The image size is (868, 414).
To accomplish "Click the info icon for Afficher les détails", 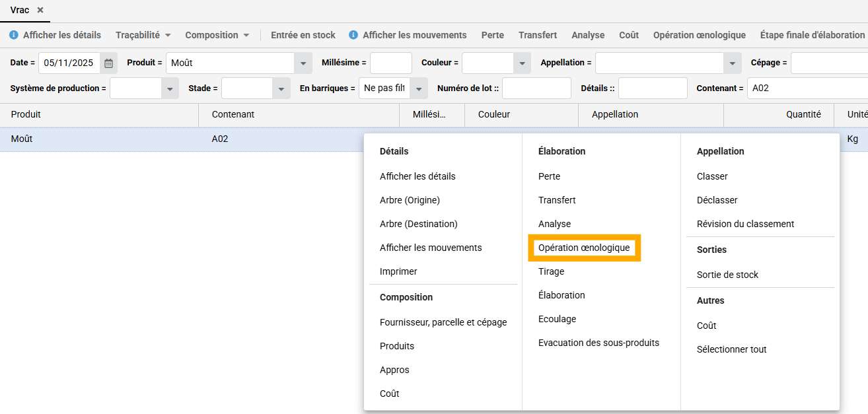I will pos(14,35).
